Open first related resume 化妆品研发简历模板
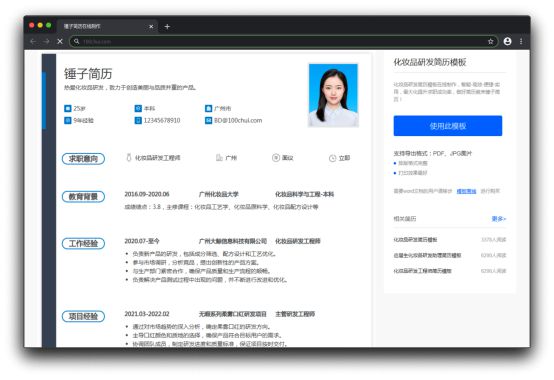The height and width of the screenshot is (380, 554). (x=415, y=240)
